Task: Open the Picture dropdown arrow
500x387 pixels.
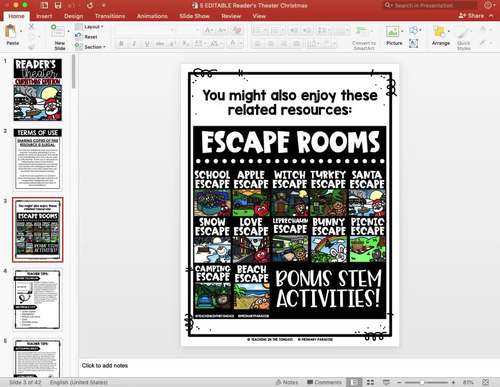Action: tap(402, 31)
